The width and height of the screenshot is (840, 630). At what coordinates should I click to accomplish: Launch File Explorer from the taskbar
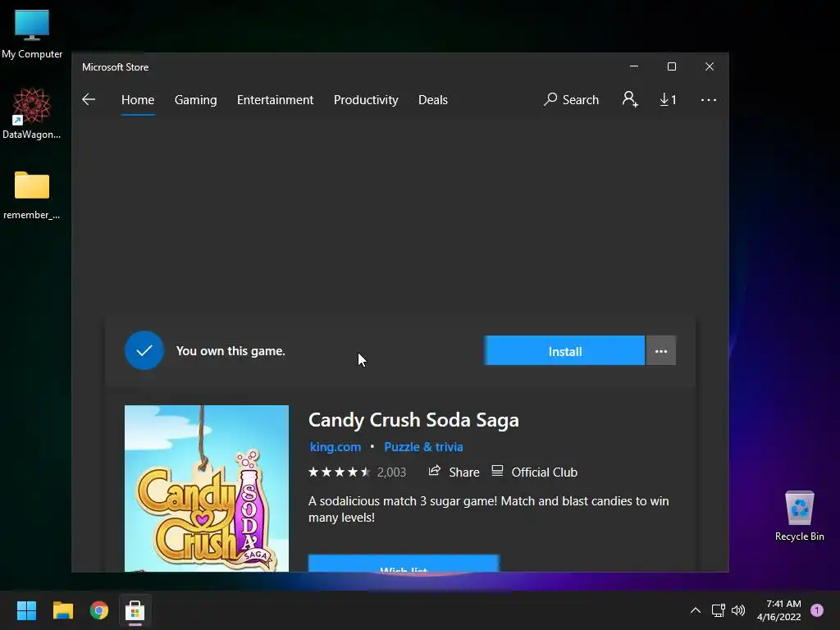pyautogui.click(x=62, y=610)
